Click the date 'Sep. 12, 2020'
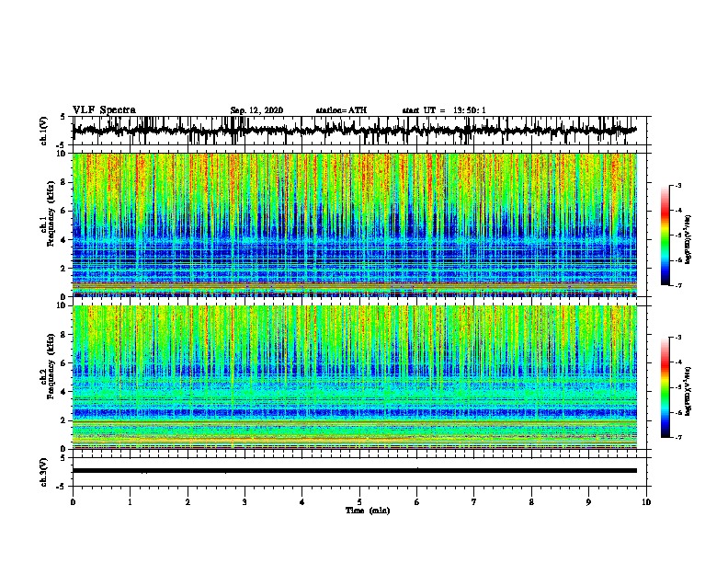The image size is (728, 563). pyautogui.click(x=256, y=110)
